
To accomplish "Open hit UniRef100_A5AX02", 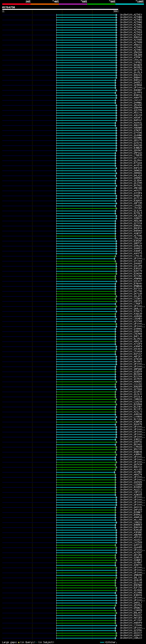I will coord(131,45).
